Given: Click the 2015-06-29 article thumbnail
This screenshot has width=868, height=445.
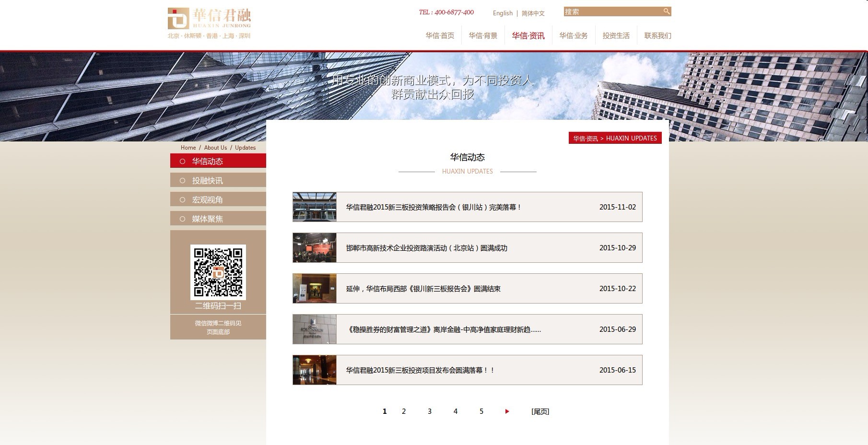Looking at the screenshot, I should (315, 329).
